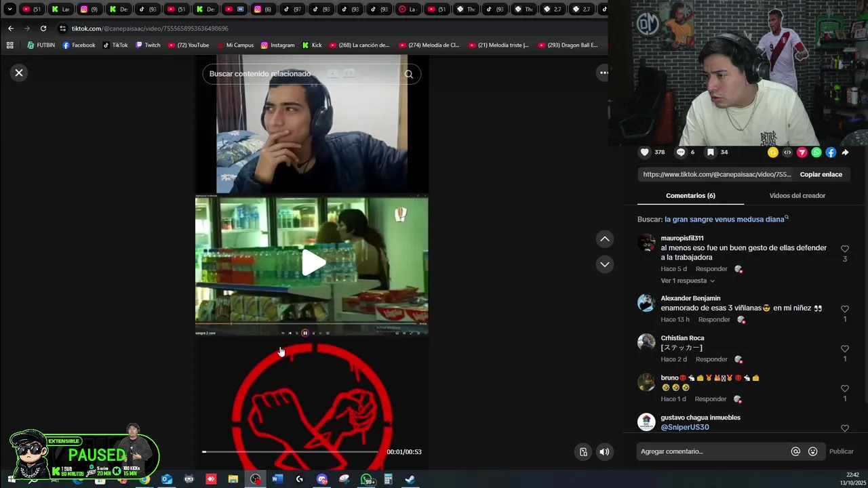Open Dragon Ball bookmark
This screenshot has width=868, height=488.
[x=568, y=45]
